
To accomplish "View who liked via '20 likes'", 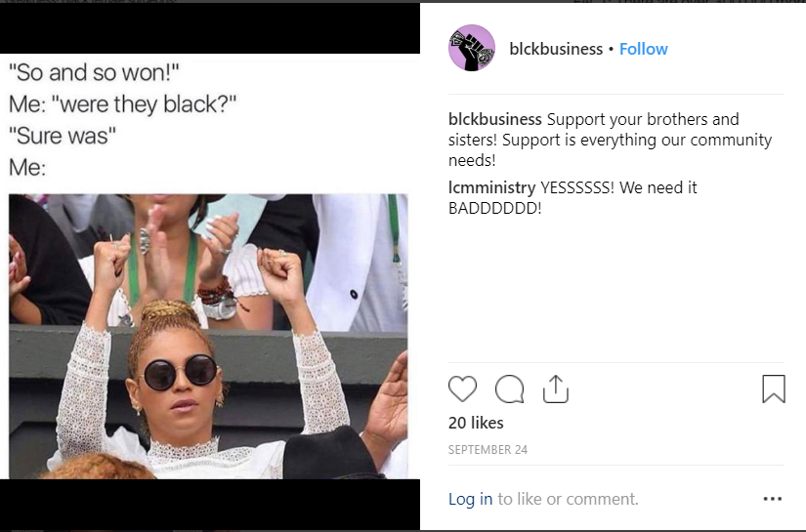I will coord(476,423).
